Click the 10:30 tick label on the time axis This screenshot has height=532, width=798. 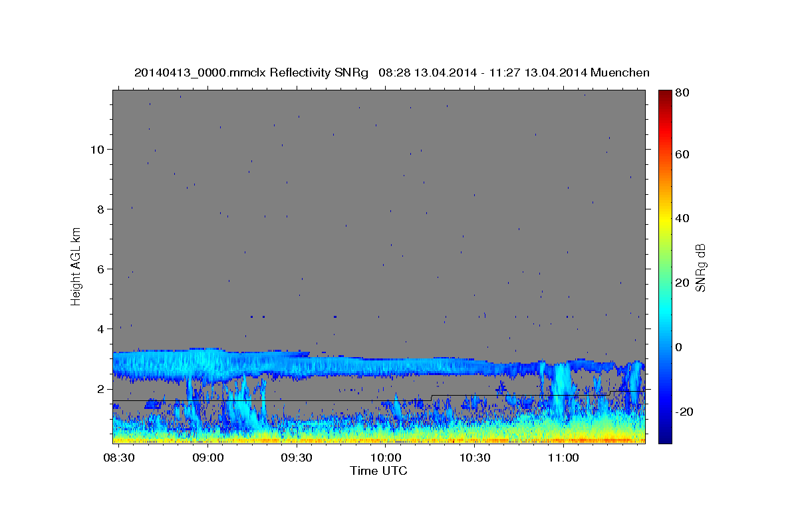point(474,459)
